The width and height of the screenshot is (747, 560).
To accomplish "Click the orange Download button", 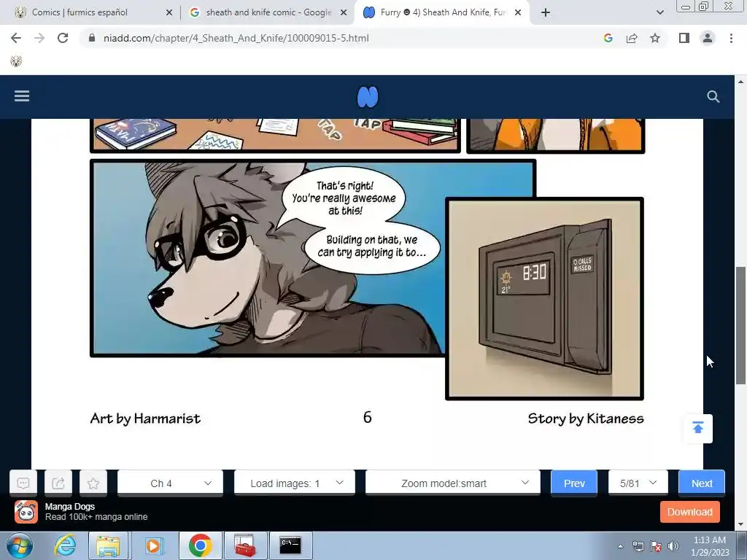I will tap(689, 512).
